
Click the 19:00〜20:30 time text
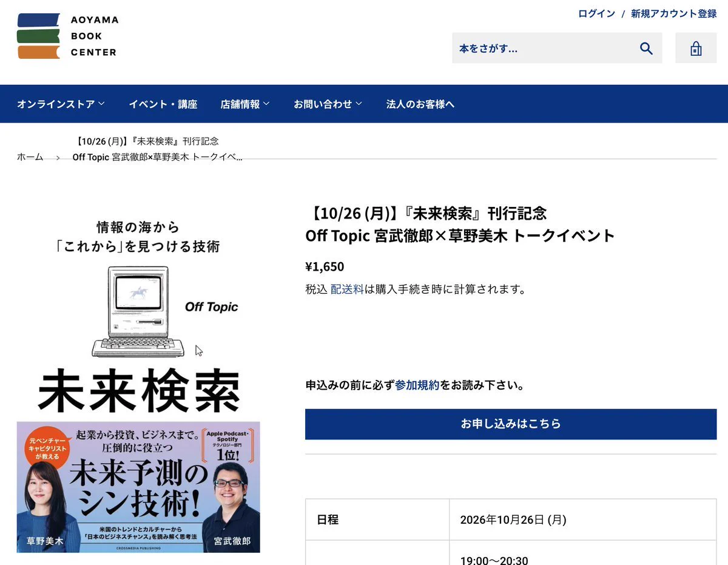(x=494, y=560)
